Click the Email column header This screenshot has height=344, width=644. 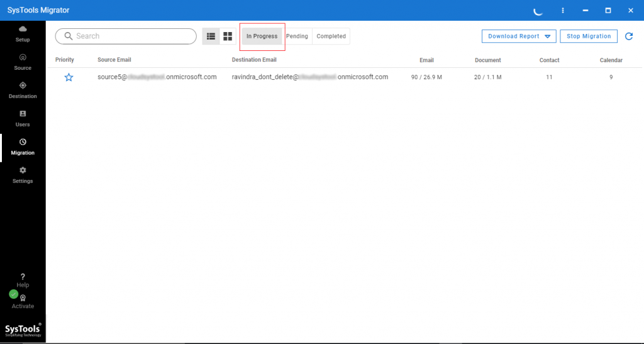[426, 60]
